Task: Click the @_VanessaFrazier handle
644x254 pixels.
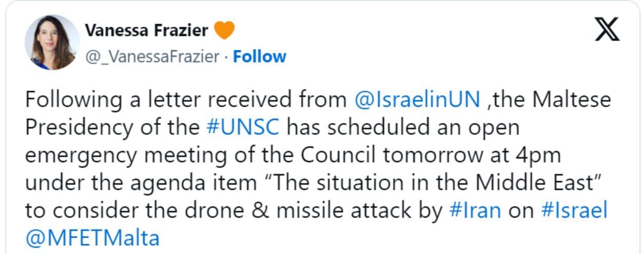Action: coord(152,56)
